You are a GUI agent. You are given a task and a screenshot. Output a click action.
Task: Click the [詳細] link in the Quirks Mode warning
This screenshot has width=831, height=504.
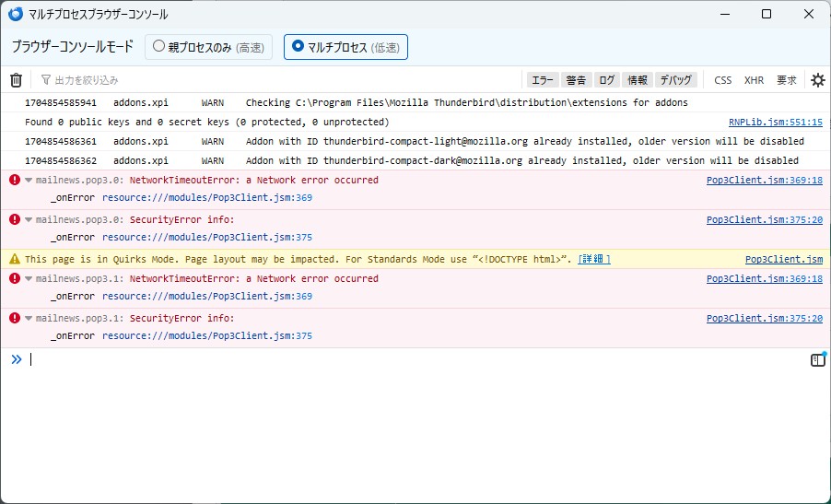[x=593, y=260]
